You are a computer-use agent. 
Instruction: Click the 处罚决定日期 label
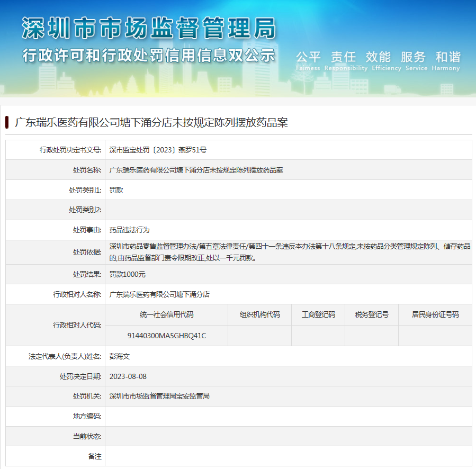click(x=80, y=376)
